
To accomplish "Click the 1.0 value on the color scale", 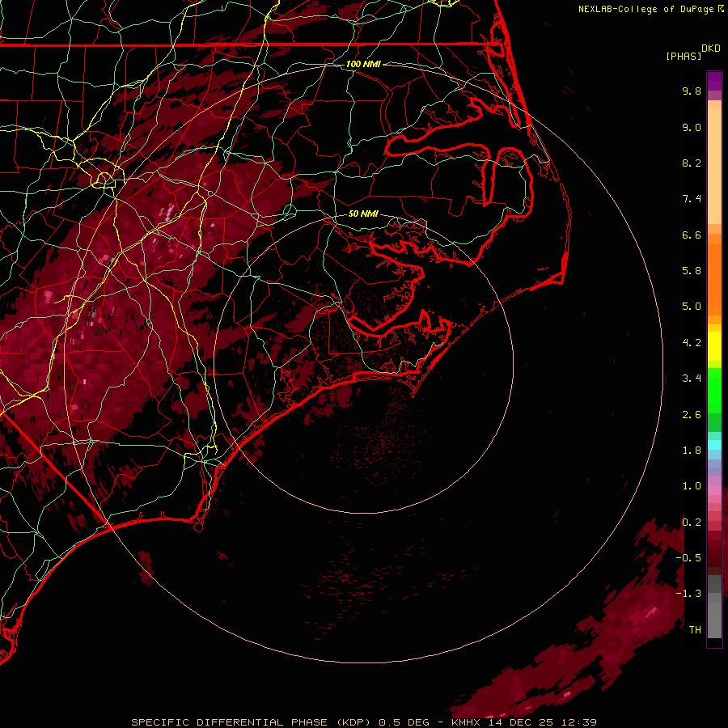I will tap(692, 486).
